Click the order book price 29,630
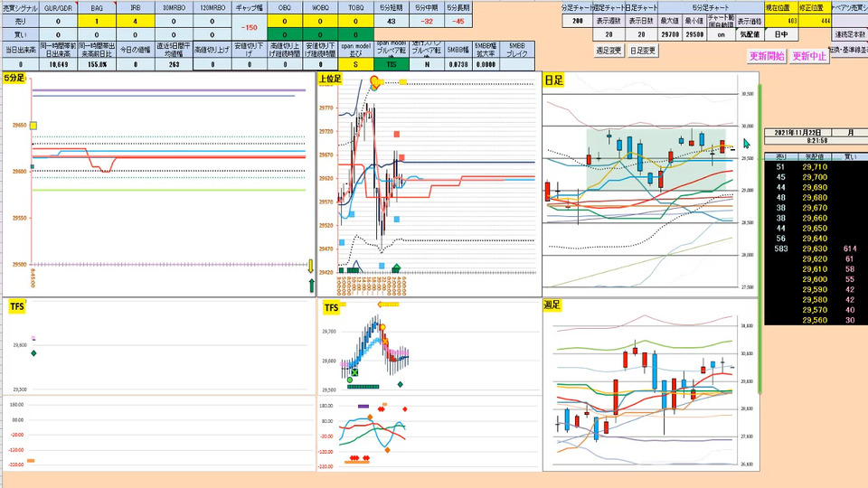 (815, 249)
